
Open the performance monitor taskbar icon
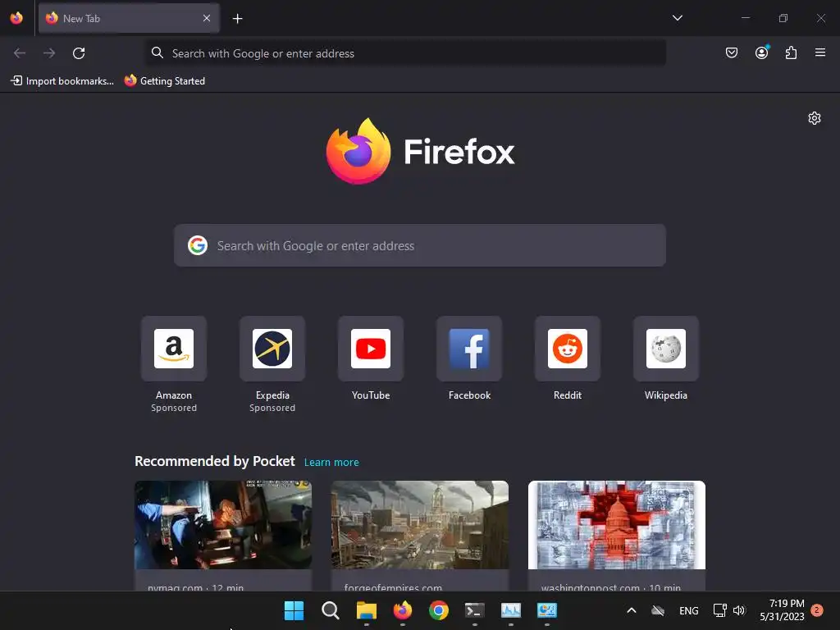click(510, 610)
